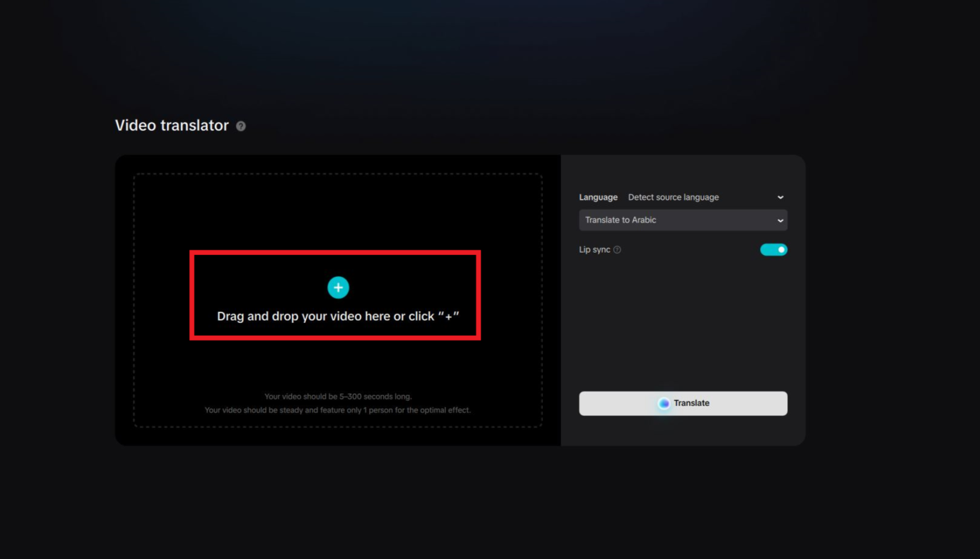Switch off the teal Lip sync switch
The image size is (980, 559).
[x=773, y=249]
